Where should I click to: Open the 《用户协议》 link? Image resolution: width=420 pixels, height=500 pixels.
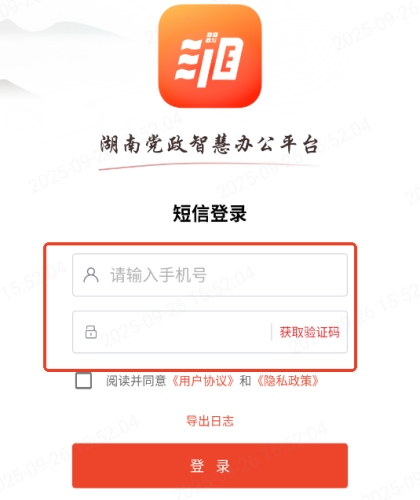(x=203, y=381)
